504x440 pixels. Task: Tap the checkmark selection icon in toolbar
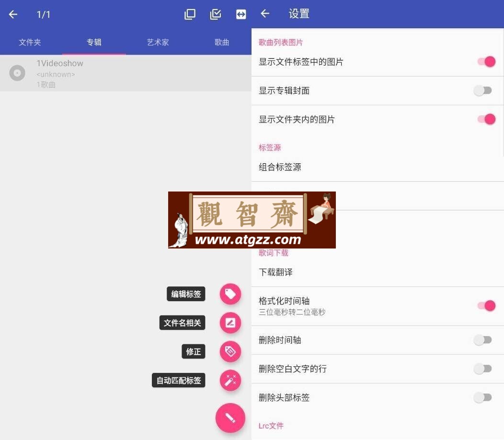(216, 14)
